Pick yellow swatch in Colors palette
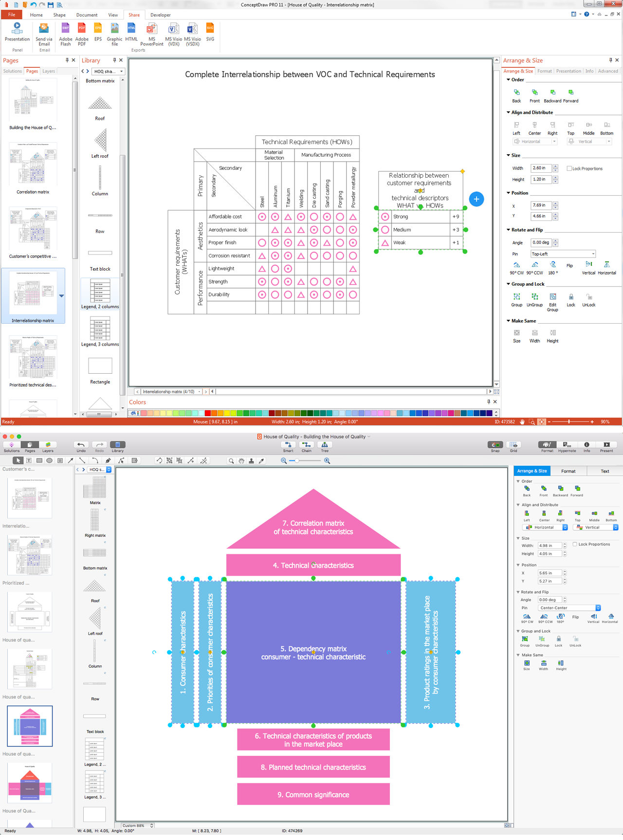 tap(227, 413)
